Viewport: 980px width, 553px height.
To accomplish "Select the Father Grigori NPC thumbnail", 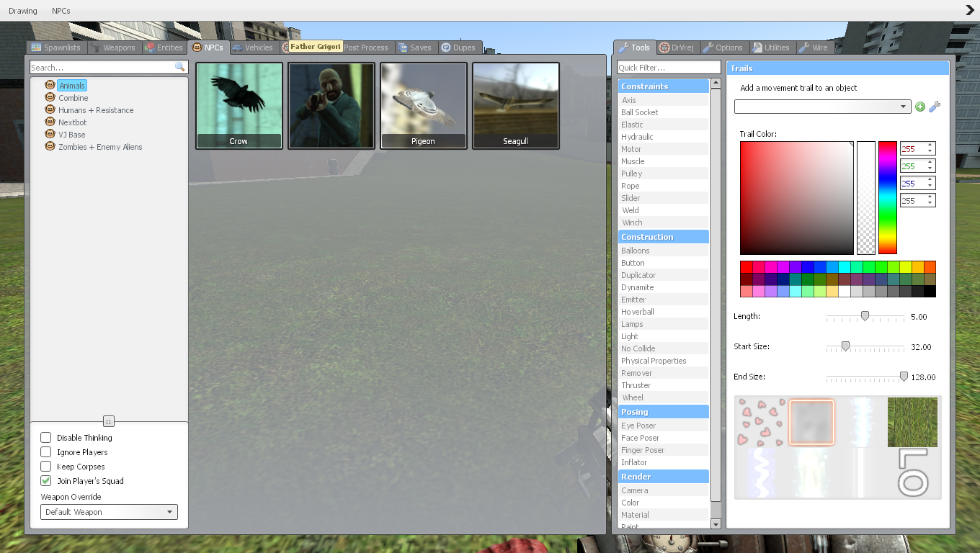I will pyautogui.click(x=331, y=106).
